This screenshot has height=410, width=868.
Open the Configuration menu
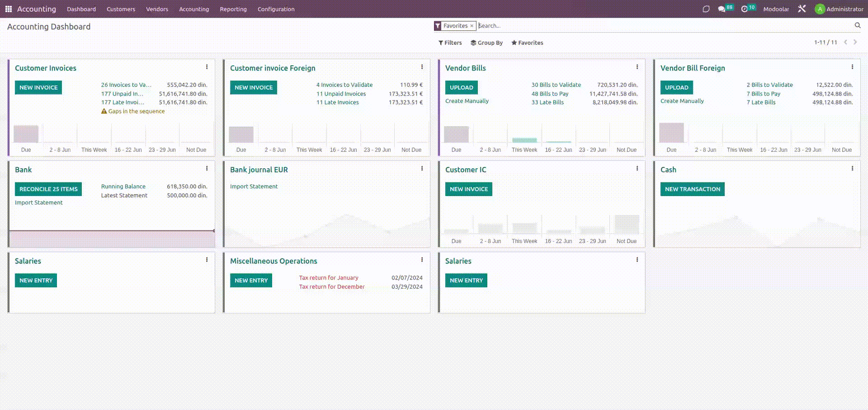click(276, 9)
